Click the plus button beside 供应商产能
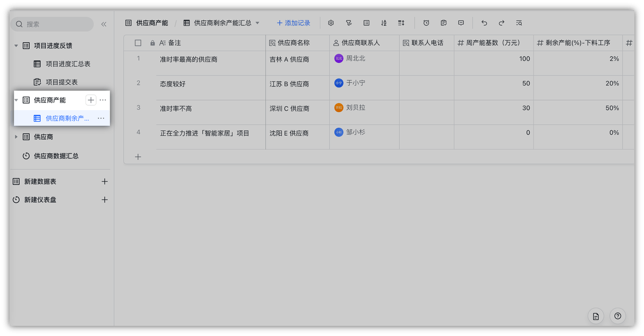This screenshot has width=644, height=336. click(x=91, y=100)
